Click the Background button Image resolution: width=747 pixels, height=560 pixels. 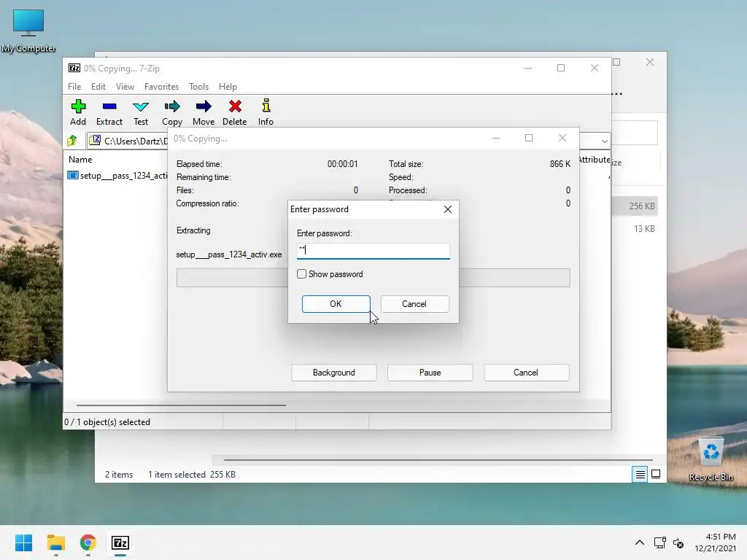[x=334, y=373]
